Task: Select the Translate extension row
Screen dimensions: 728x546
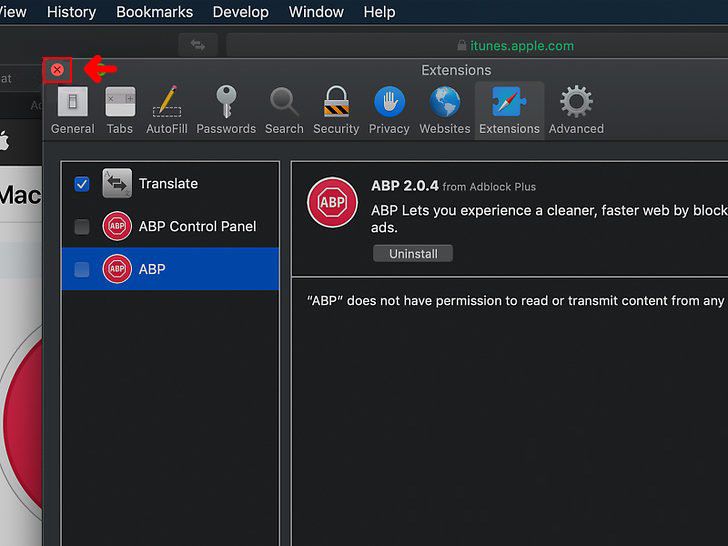Action: [170, 183]
